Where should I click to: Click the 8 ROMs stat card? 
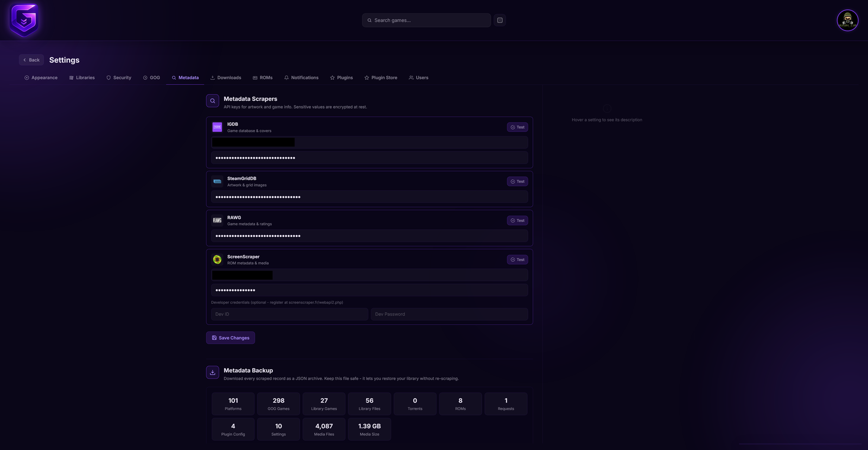coord(461,404)
